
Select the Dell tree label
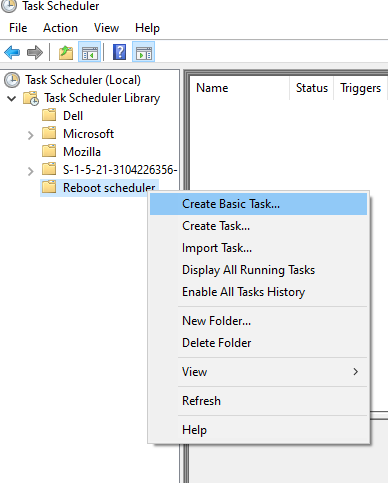(73, 116)
